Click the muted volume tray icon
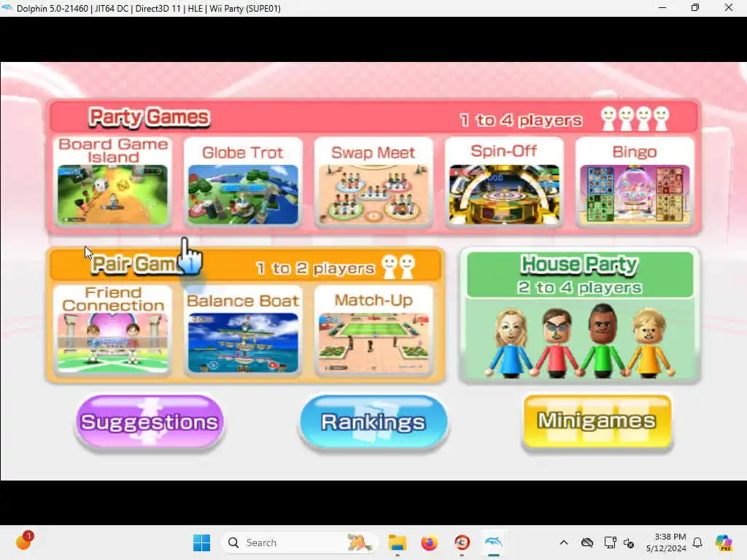This screenshot has height=560, width=747. pos(629,542)
